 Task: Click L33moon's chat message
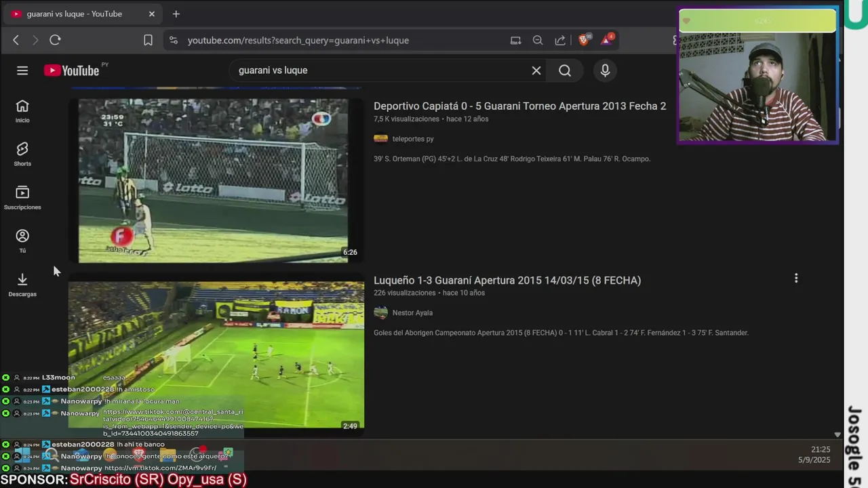pyautogui.click(x=115, y=378)
